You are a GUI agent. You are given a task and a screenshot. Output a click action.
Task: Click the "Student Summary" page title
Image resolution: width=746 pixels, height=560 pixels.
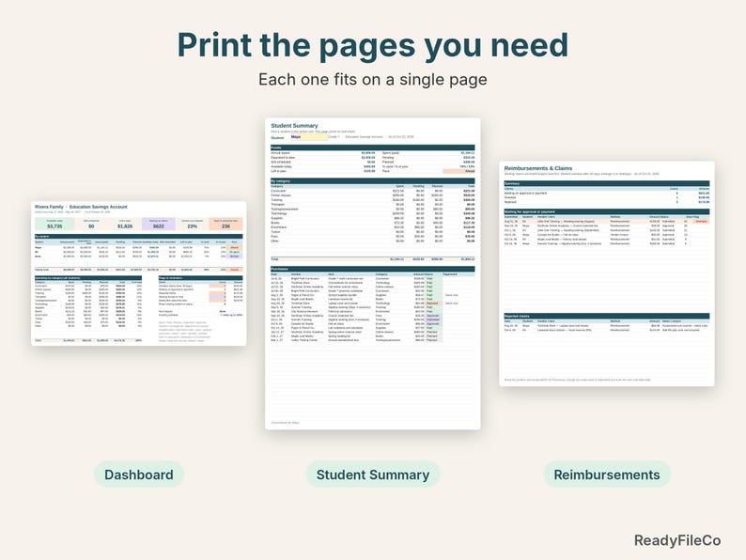294,126
